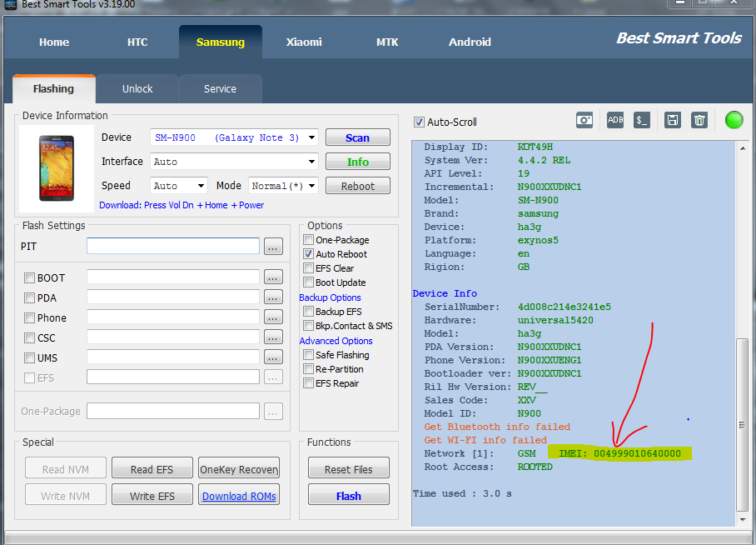The height and width of the screenshot is (545, 756).
Task: Click the log scrollbar down arrow
Action: (743, 519)
